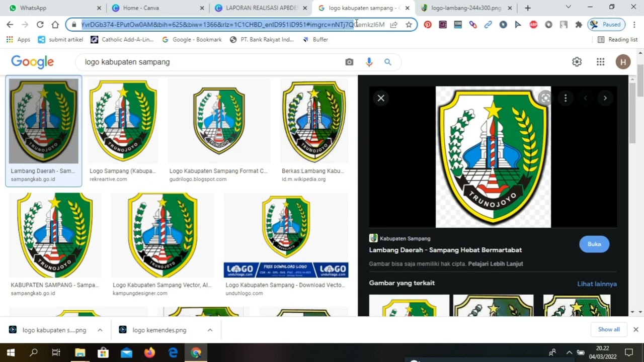Open Microsoft Edge from the taskbar

pos(173,352)
